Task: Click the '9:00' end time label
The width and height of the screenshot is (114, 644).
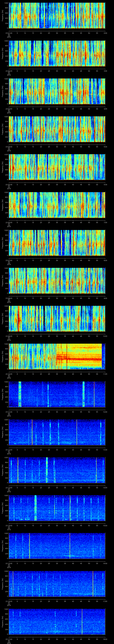Action: click(105, 298)
